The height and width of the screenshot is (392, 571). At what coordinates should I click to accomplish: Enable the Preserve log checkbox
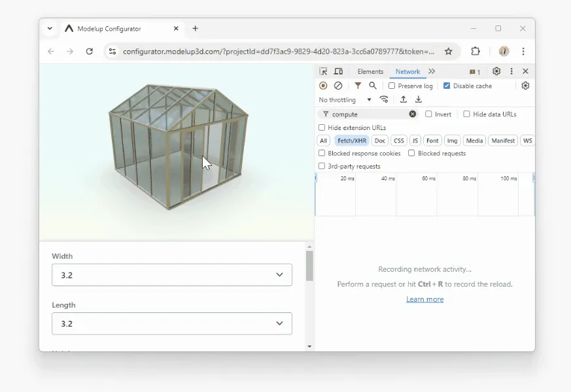click(392, 86)
